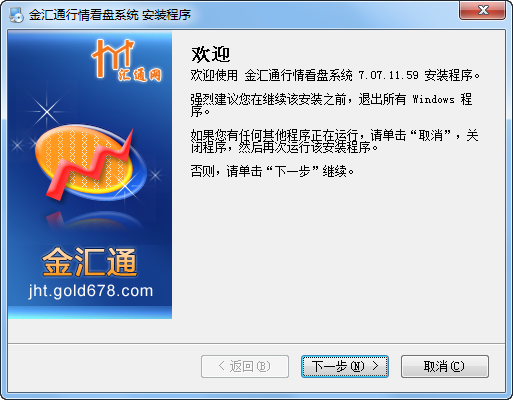Click the red zigzag chart arrow graphic

click(90, 165)
